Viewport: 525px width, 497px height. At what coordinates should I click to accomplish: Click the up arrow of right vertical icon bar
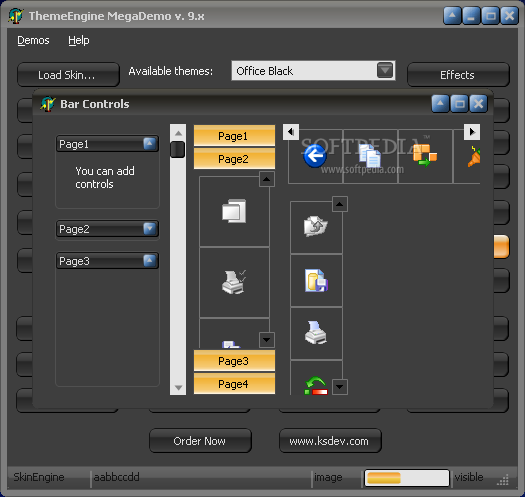[340, 204]
